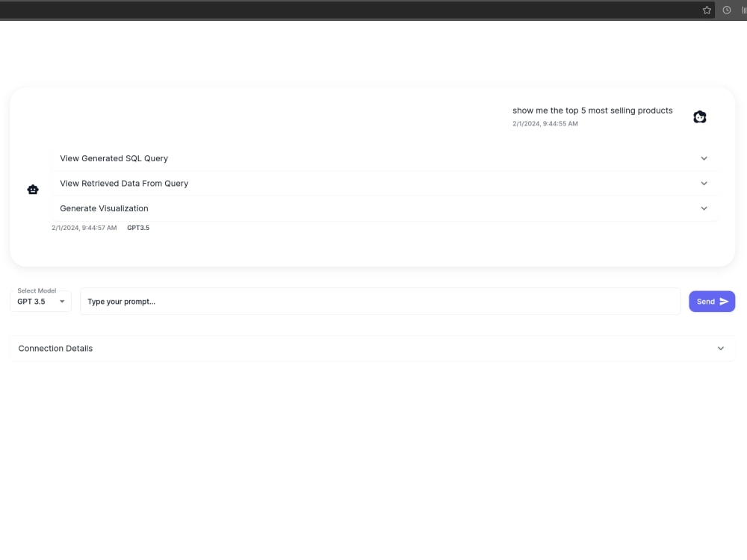Open the Generate Visualization section title
The width and height of the screenshot is (747, 560).
point(104,208)
